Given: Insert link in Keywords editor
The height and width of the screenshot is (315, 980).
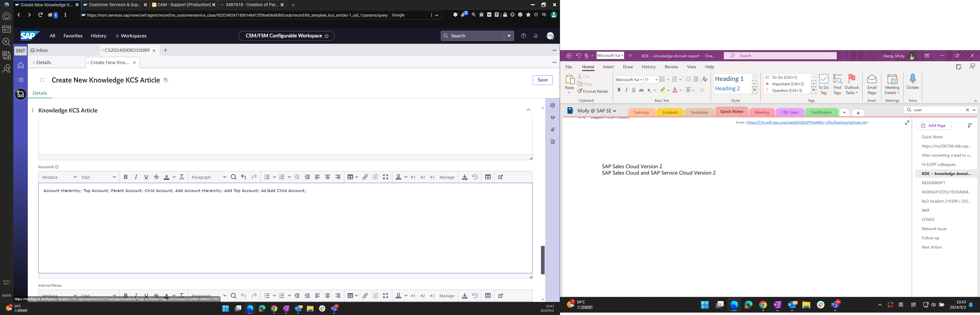Looking at the screenshot, I should [x=365, y=177].
